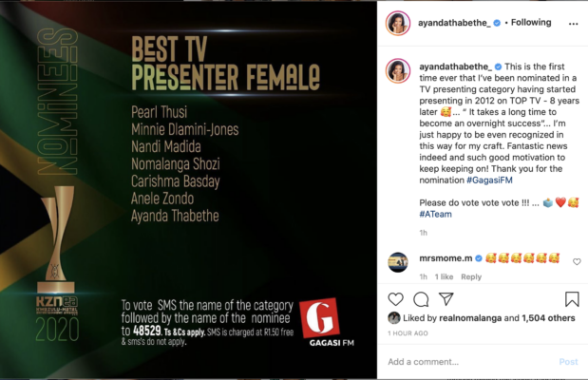Image resolution: width=588 pixels, height=380 pixels.
Task: Like mrsmome.m's comment with the small heart
Action: [577, 261]
